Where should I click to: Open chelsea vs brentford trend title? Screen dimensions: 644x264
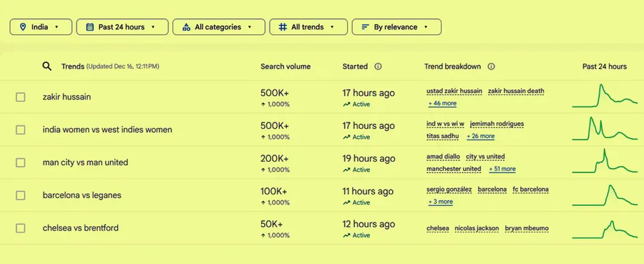point(80,228)
